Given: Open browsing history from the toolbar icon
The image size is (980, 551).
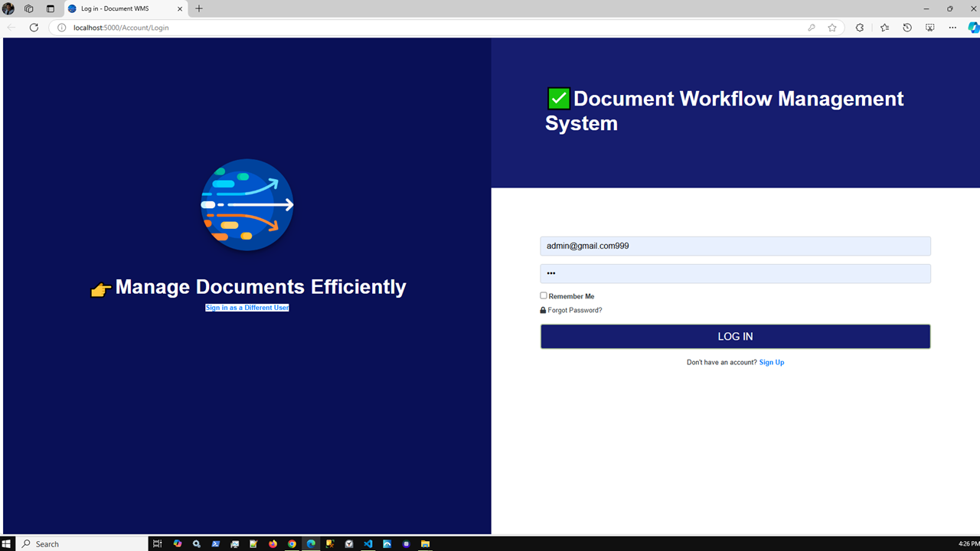Looking at the screenshot, I should tap(907, 28).
